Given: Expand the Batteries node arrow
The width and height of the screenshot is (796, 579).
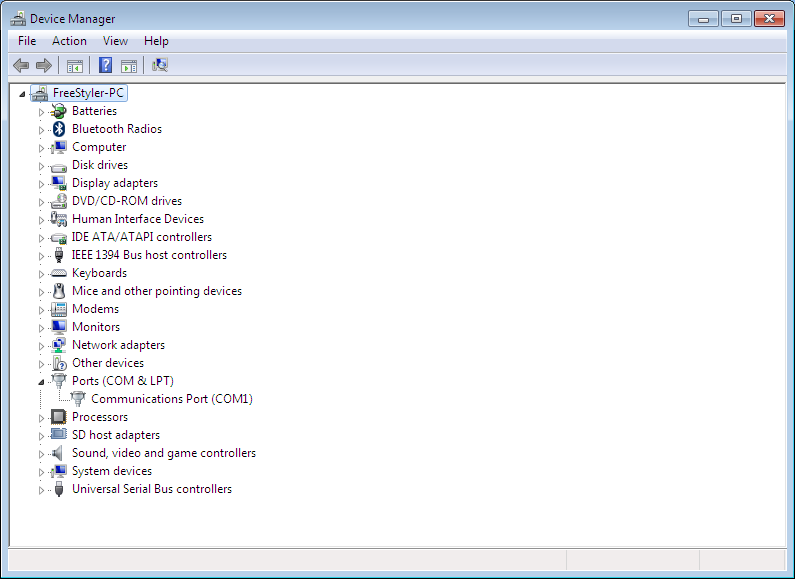Looking at the screenshot, I should (41, 112).
